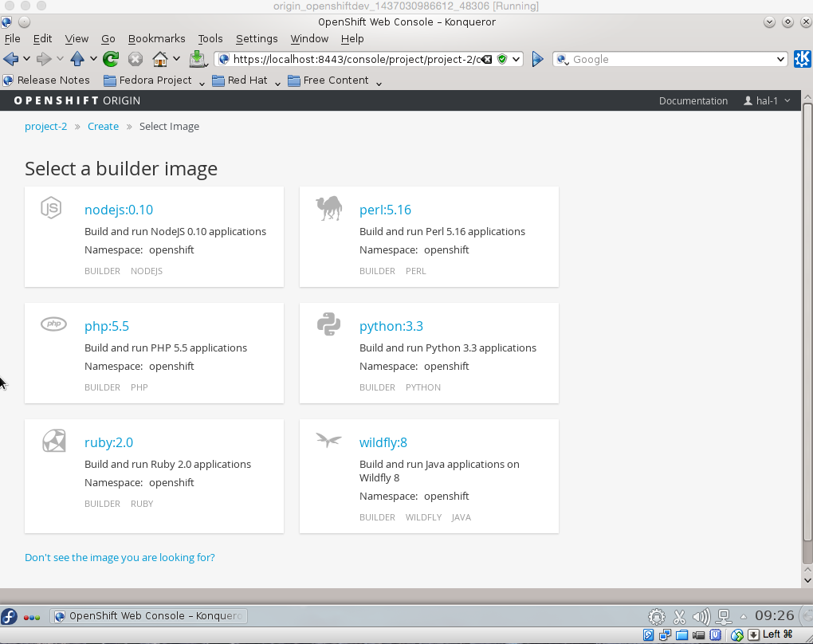Open the Fedora Project bookmarks folder dropdown
The image size is (813, 644).
pyautogui.click(x=155, y=80)
